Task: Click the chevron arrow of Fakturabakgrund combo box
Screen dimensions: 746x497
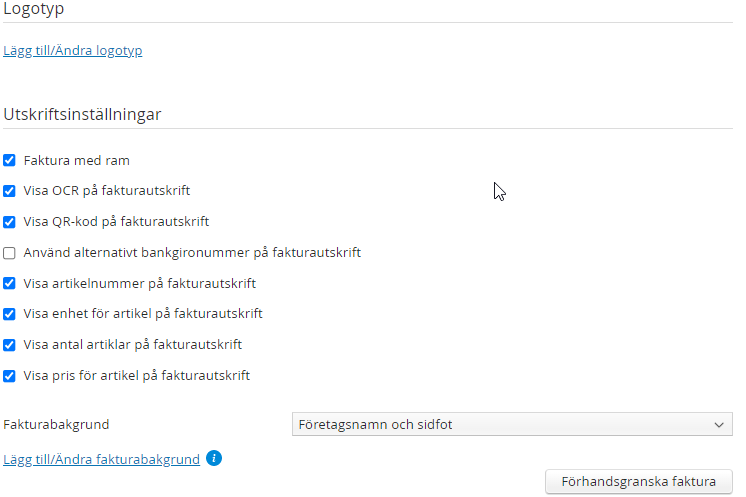Action: pos(719,425)
